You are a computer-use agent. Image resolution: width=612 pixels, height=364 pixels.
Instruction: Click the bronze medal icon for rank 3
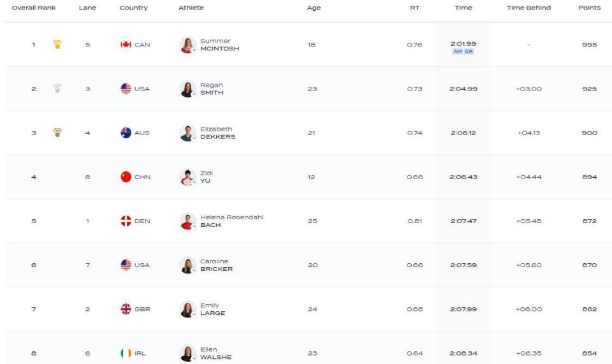[57, 133]
